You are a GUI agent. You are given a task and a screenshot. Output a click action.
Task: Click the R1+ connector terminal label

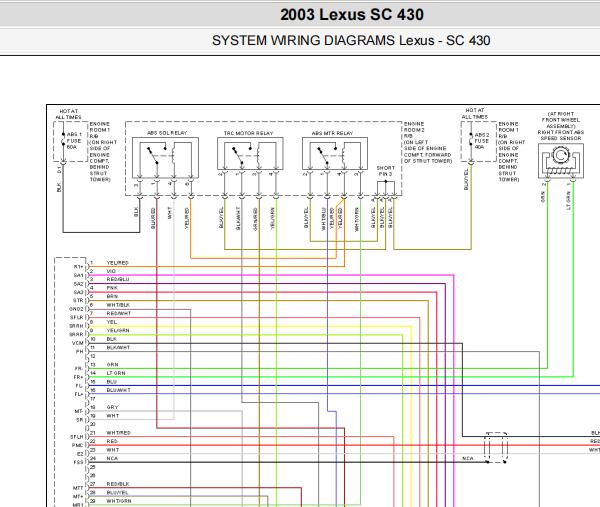pos(78,267)
